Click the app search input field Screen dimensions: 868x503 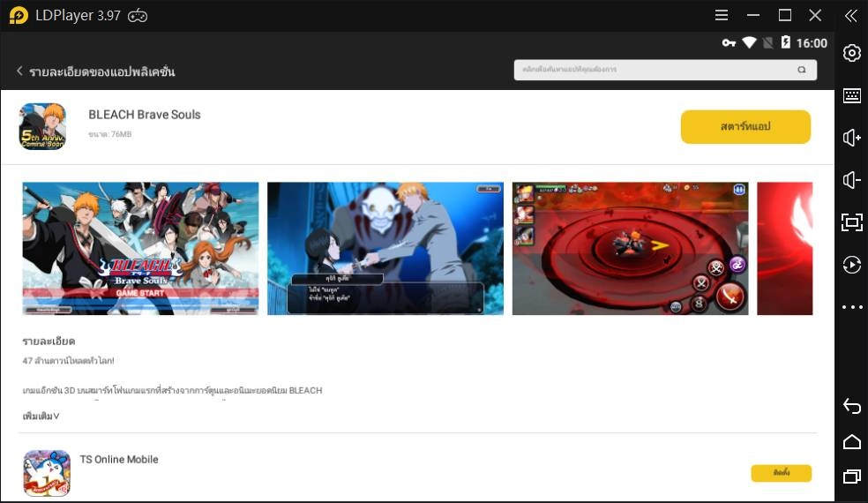tap(653, 70)
